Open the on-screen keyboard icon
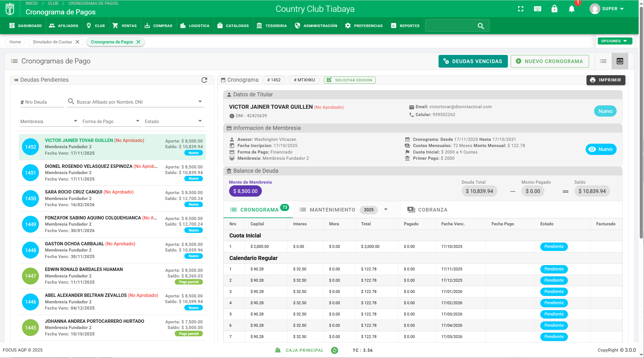This screenshot has width=644, height=358. pyautogui.click(x=537, y=9)
